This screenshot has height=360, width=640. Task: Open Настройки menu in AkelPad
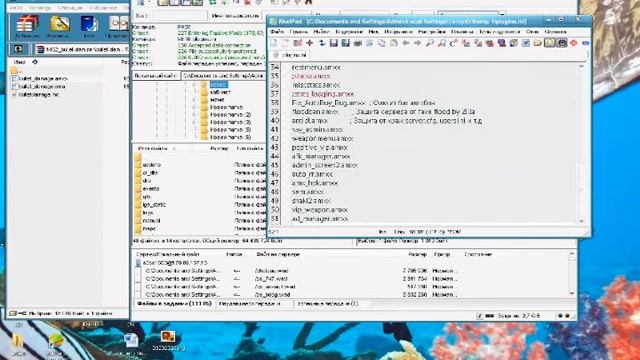[x=431, y=31]
